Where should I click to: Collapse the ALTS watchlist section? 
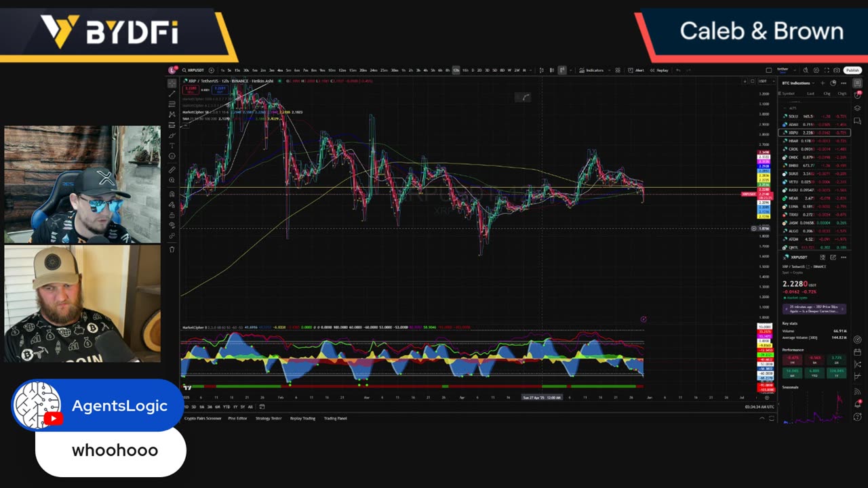[x=785, y=108]
